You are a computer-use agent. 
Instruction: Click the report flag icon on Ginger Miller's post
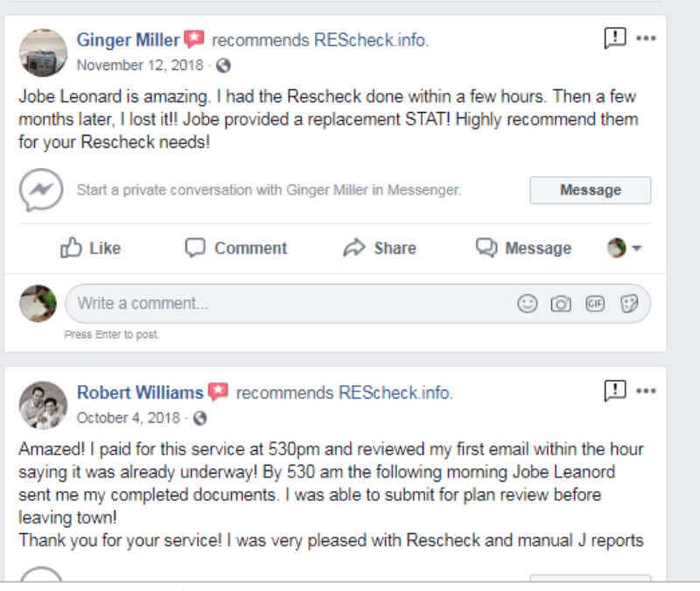615,38
